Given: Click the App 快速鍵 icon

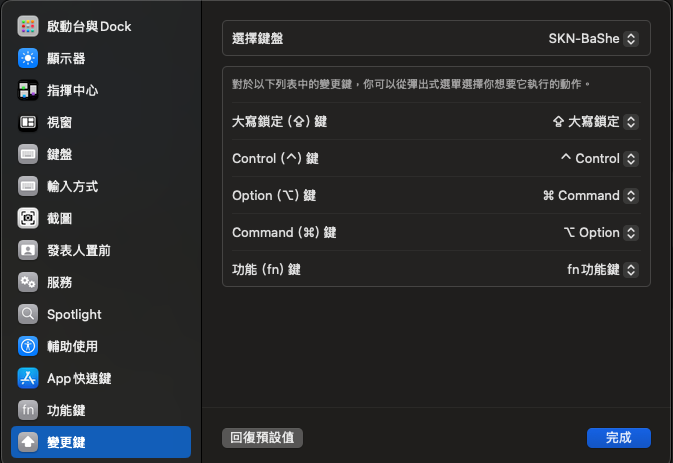Looking at the screenshot, I should pos(28,378).
